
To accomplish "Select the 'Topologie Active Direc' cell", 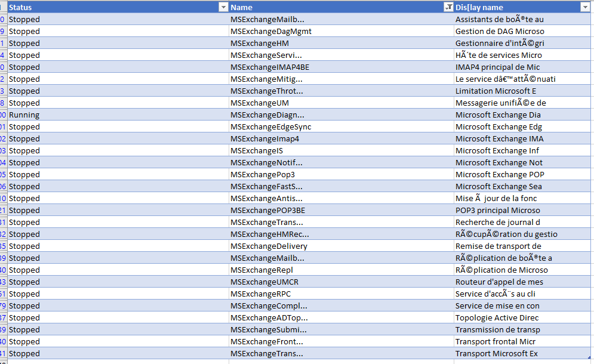I will tap(522, 317).
